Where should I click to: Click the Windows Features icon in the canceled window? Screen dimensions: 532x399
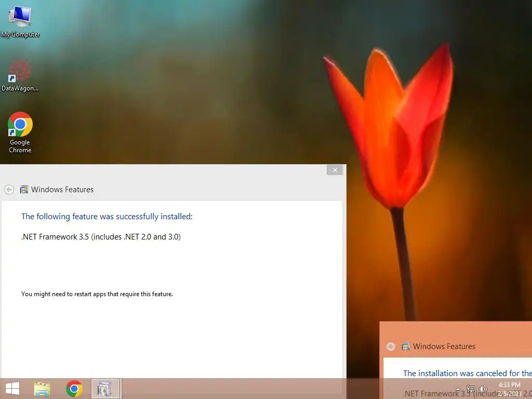(406, 347)
